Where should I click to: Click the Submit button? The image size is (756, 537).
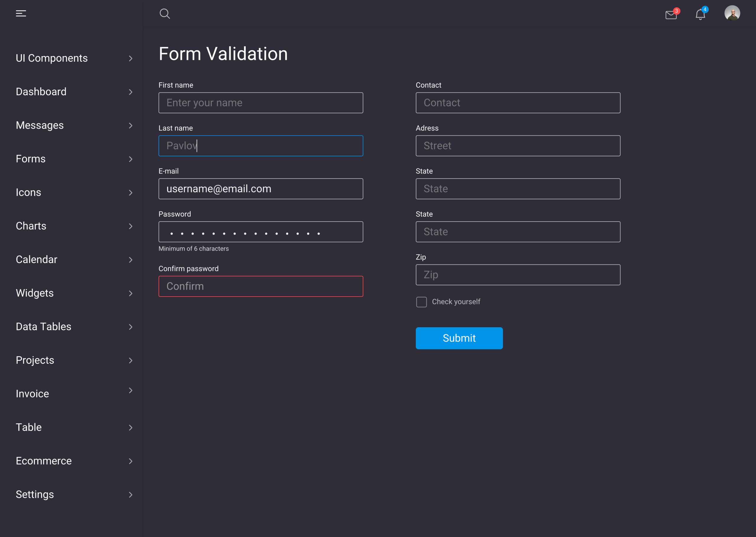pyautogui.click(x=460, y=338)
